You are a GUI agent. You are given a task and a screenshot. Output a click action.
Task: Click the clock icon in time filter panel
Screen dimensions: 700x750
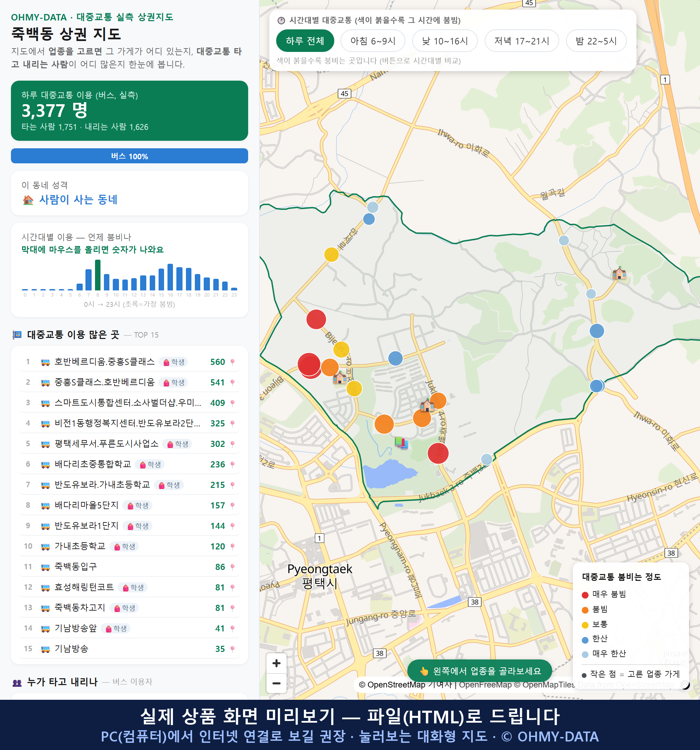(x=281, y=21)
